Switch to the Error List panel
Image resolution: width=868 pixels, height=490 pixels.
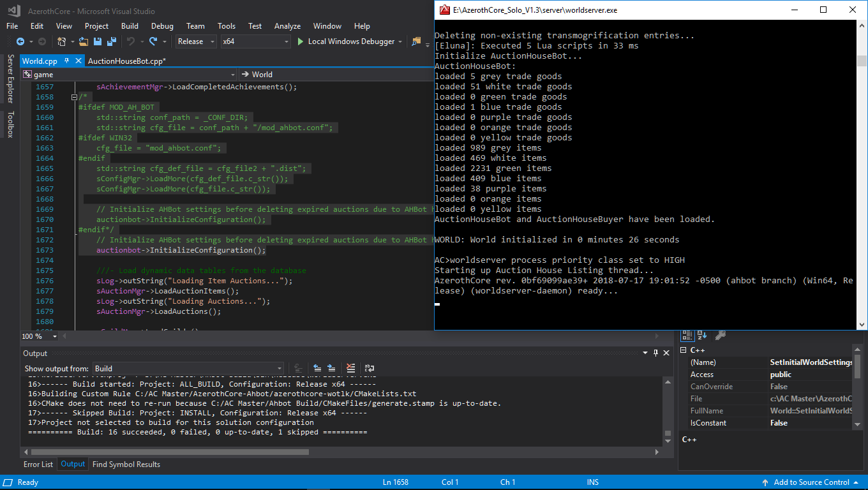(x=38, y=464)
